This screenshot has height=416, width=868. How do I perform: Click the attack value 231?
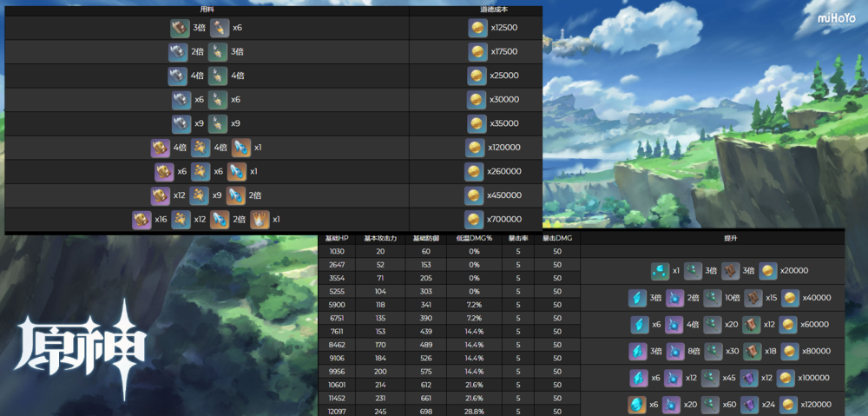click(380, 398)
